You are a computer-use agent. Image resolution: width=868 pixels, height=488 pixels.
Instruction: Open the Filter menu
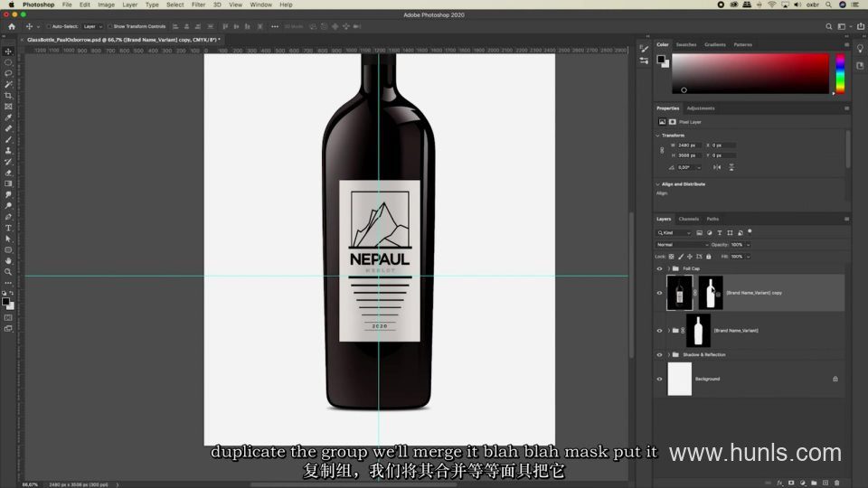[x=198, y=5]
